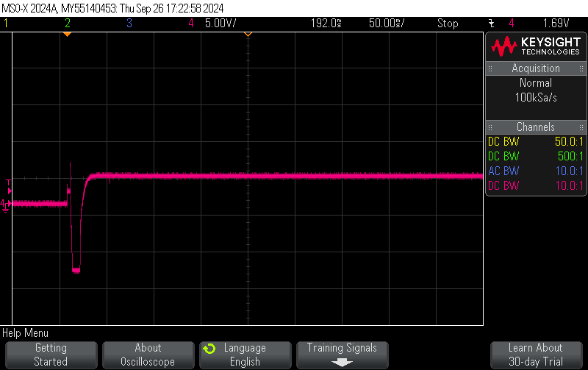The image size is (588, 370).
Task: Click the down arrow under Training Signals
Action: 342,362
